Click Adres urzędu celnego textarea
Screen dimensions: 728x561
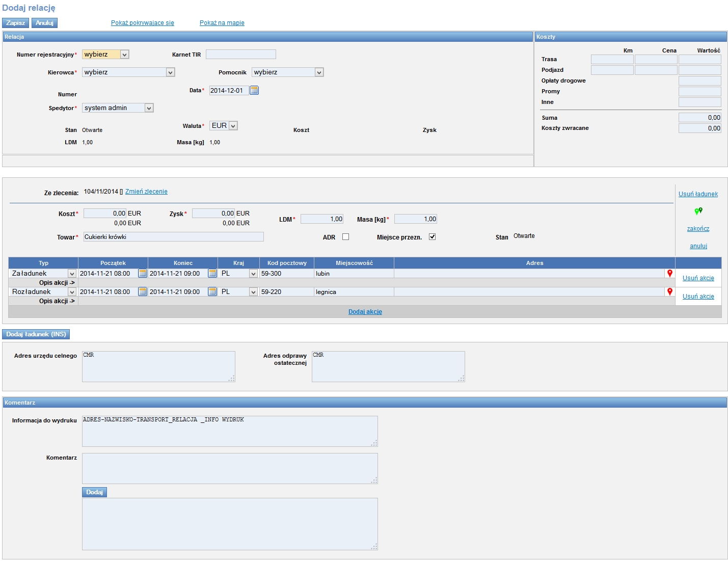(x=158, y=366)
